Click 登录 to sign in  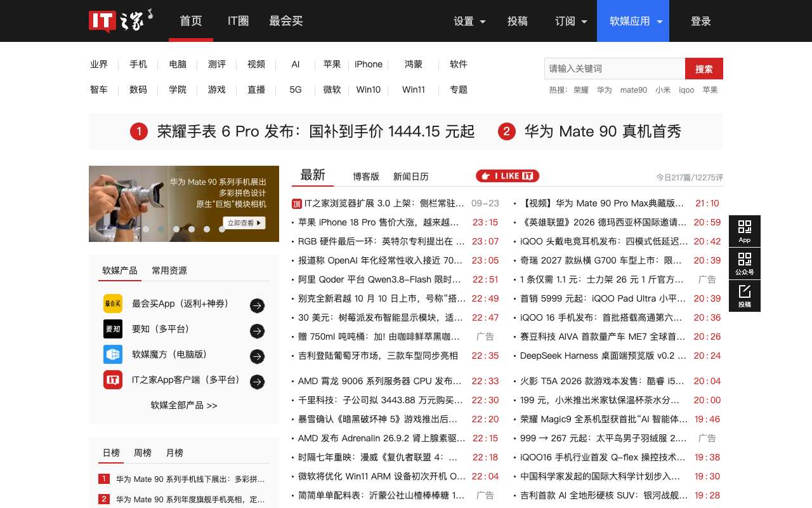point(701,21)
